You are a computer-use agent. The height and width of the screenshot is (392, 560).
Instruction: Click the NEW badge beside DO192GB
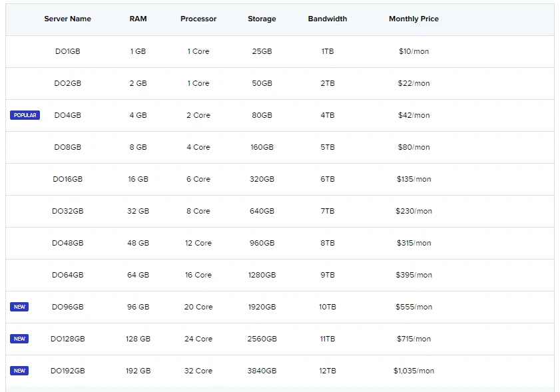(19, 370)
